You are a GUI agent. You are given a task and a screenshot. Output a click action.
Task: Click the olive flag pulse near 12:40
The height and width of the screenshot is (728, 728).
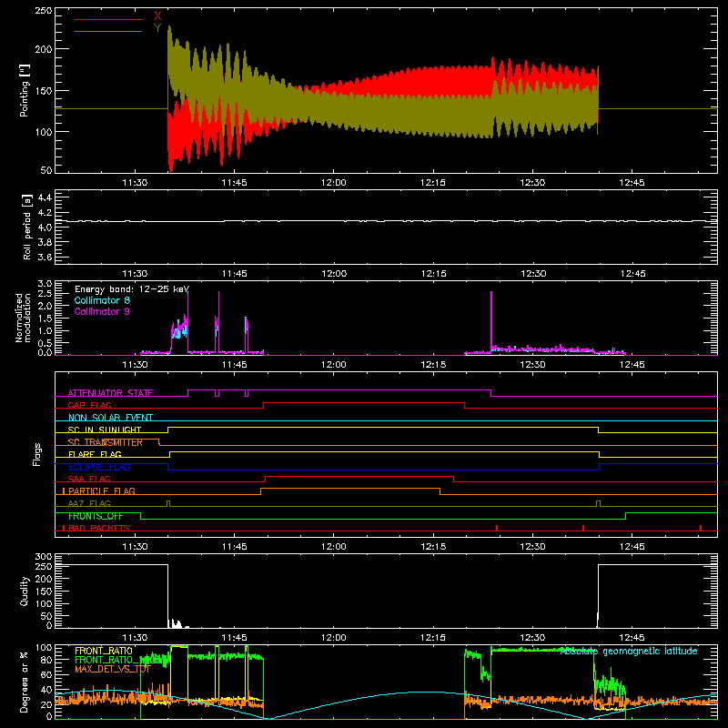[x=598, y=503]
